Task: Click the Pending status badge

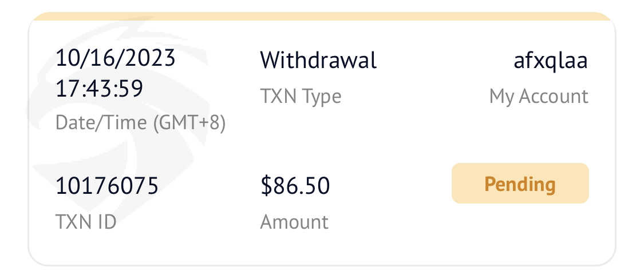Action: [520, 184]
